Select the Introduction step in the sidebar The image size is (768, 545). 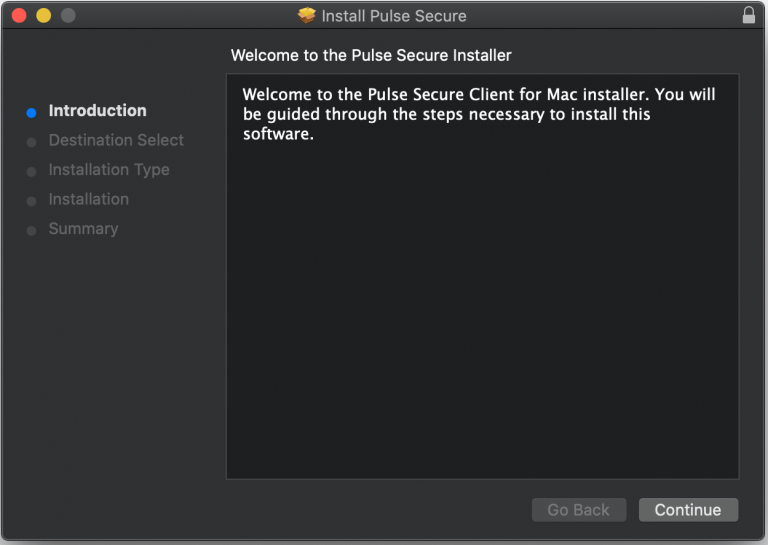[x=97, y=111]
